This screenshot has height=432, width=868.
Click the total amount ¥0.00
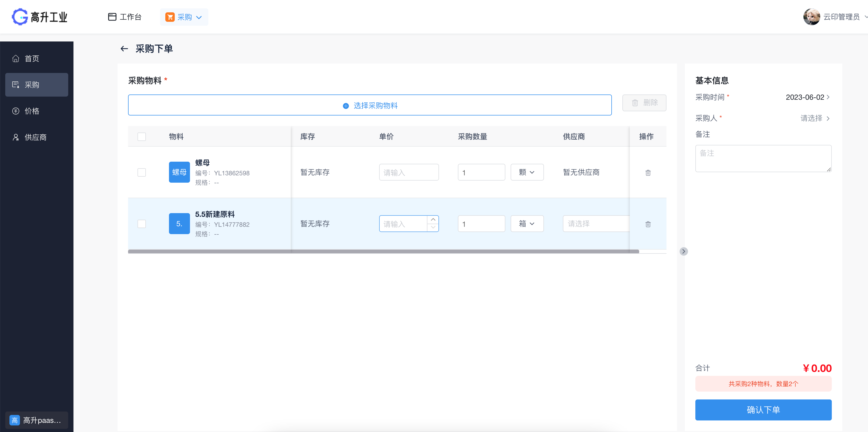pos(817,368)
